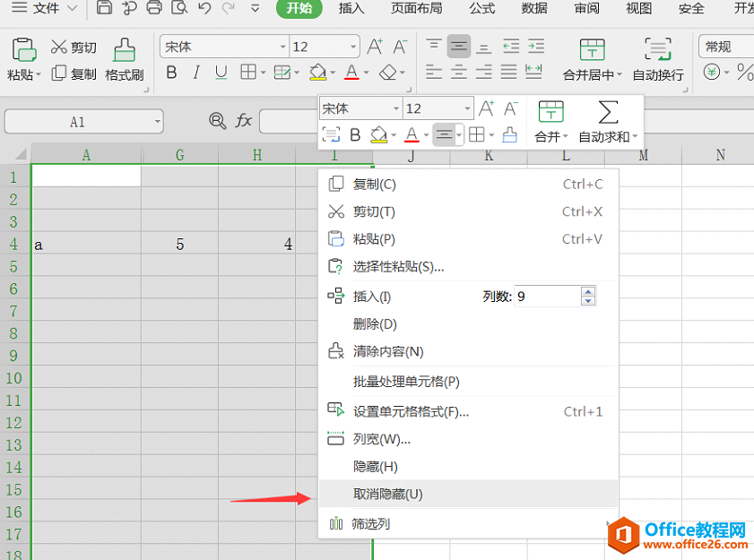Click Bold in the mini toolbar
Viewport: 754px width, 560px height.
tap(355, 135)
